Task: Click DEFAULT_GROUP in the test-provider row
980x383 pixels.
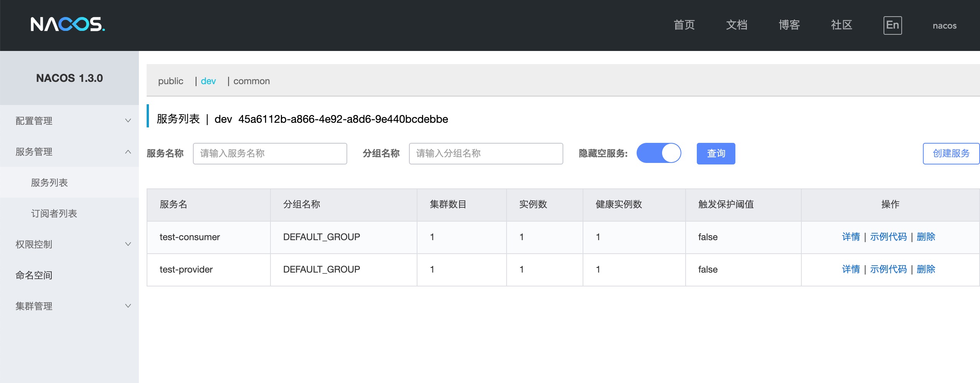Action: [321, 269]
